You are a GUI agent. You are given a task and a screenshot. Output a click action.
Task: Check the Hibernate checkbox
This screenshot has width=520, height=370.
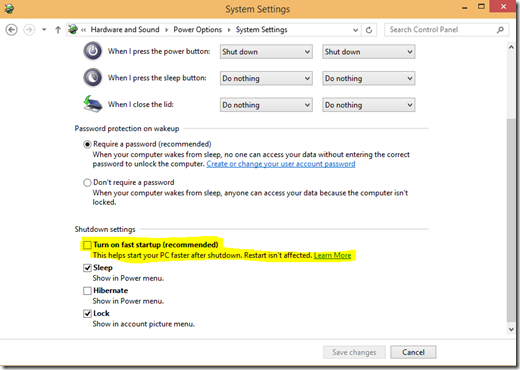pyautogui.click(x=87, y=291)
